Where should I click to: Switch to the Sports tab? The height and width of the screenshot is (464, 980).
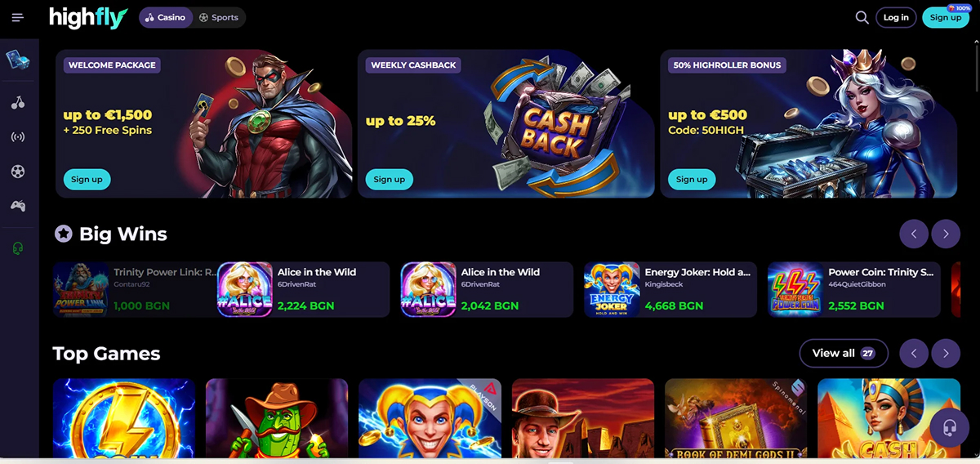[x=219, y=17]
